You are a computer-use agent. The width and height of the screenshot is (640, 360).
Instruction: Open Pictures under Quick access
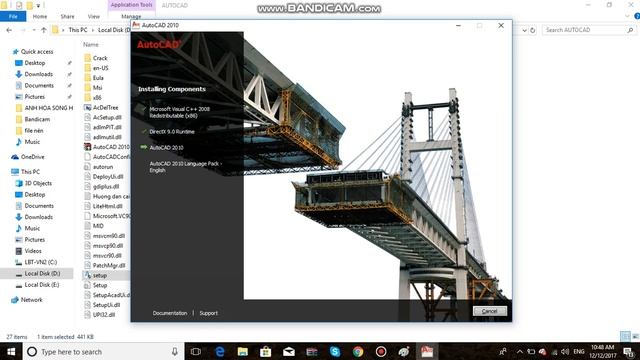34,97
